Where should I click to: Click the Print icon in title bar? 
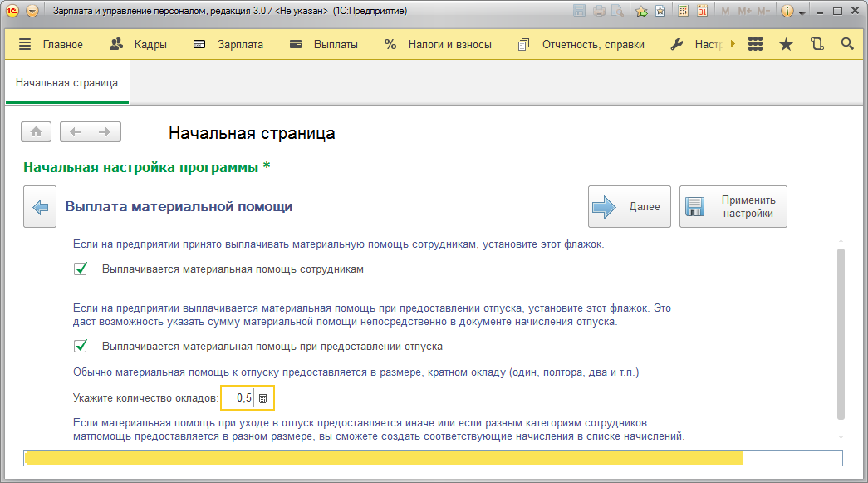(x=599, y=11)
